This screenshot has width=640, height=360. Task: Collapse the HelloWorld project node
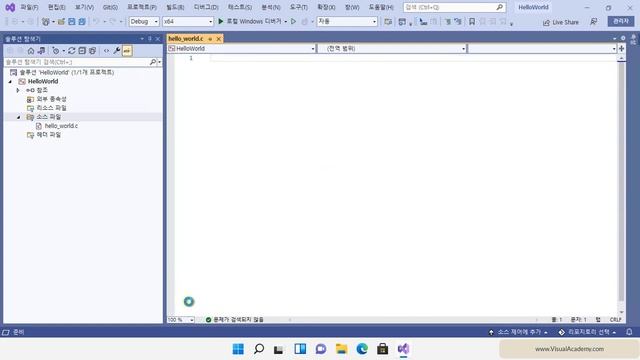(11, 81)
